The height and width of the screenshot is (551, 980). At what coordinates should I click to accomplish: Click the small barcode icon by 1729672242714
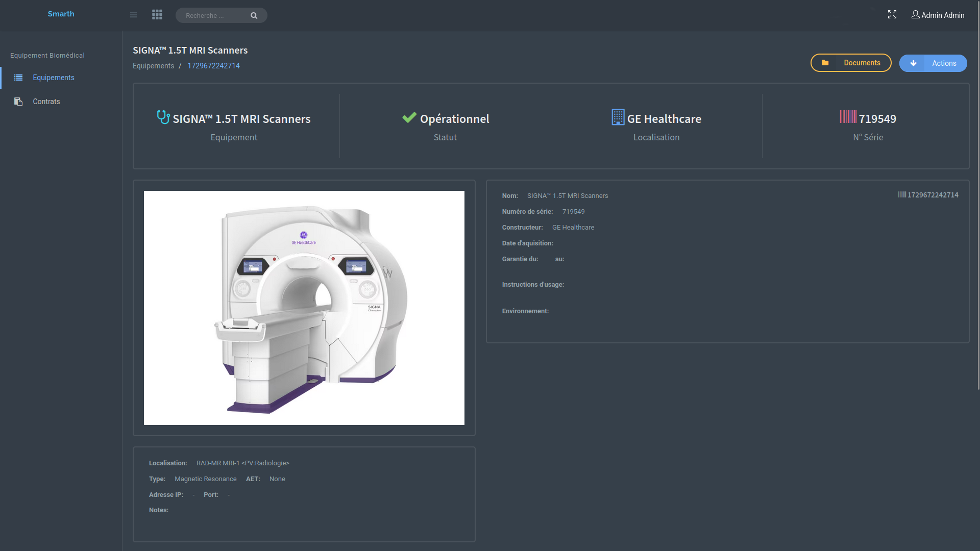pyautogui.click(x=902, y=194)
